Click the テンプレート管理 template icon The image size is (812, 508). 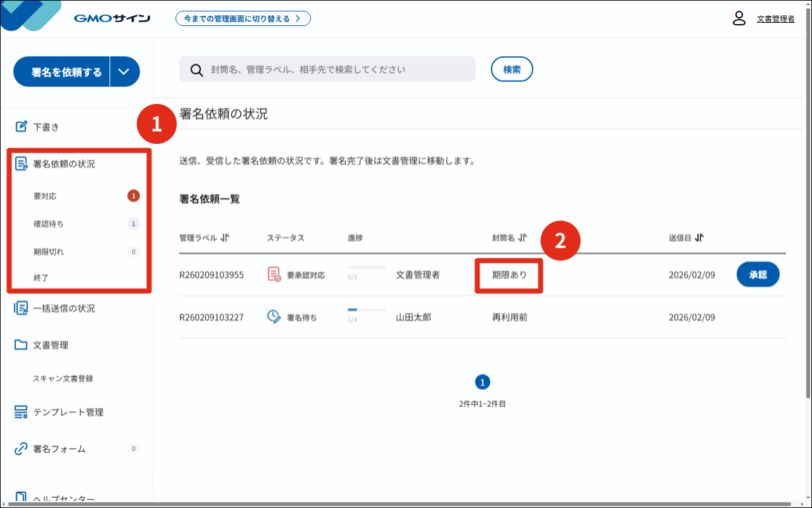[x=21, y=412]
